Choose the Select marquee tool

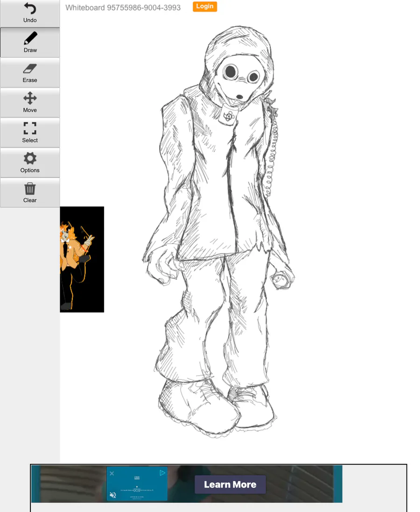tap(30, 133)
